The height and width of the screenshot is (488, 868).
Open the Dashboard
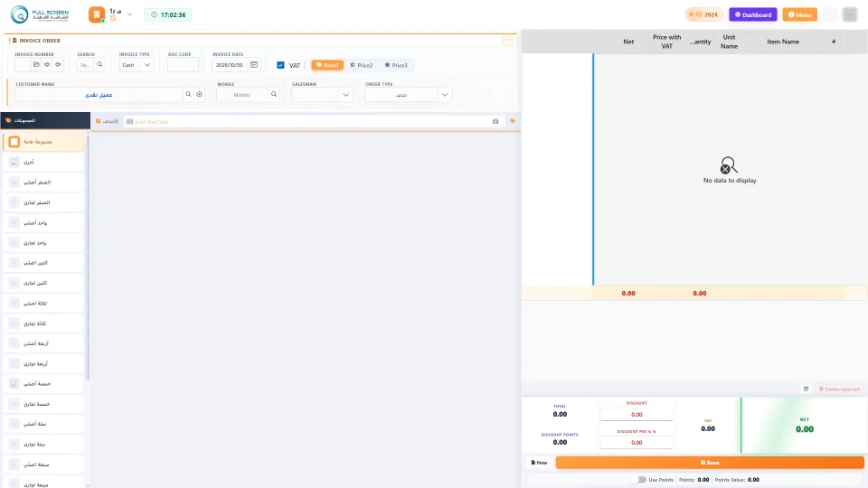click(753, 14)
